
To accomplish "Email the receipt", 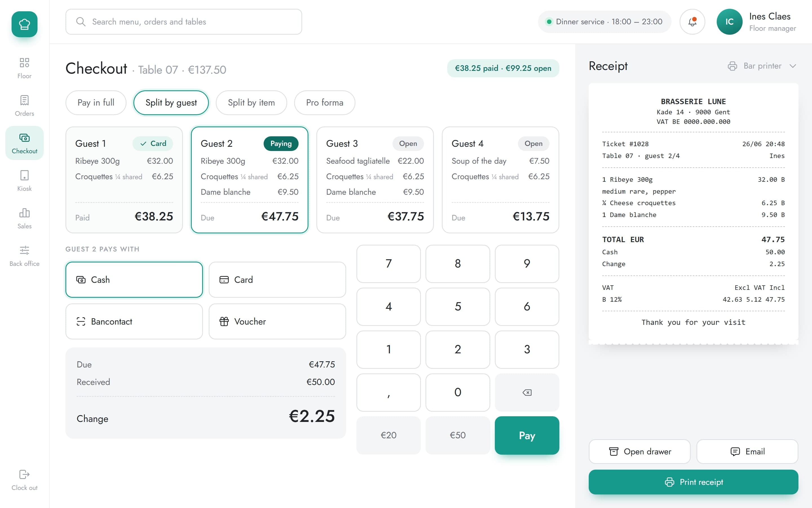I will 747,452.
